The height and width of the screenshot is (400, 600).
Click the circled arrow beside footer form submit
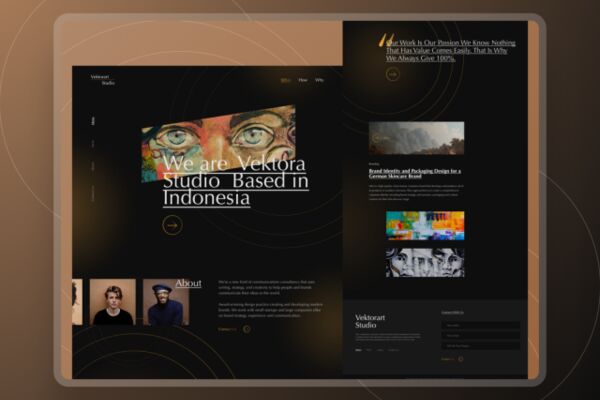coord(461,359)
